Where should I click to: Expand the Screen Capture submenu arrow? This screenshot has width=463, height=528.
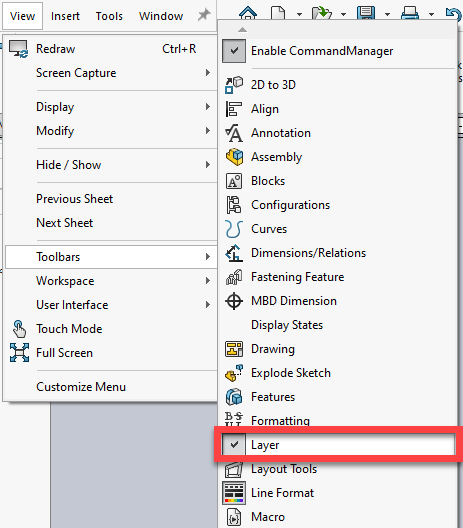coord(208,73)
